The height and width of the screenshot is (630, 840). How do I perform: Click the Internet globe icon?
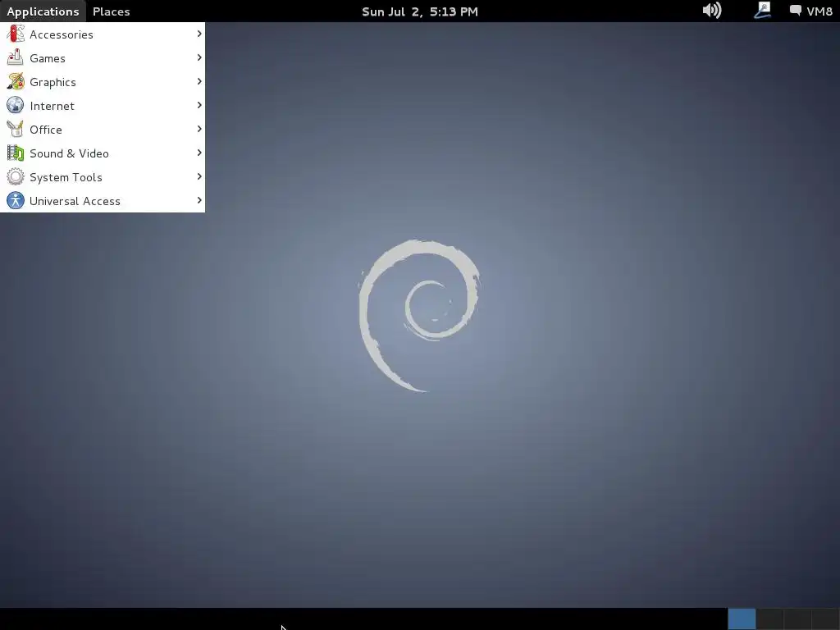click(x=16, y=106)
